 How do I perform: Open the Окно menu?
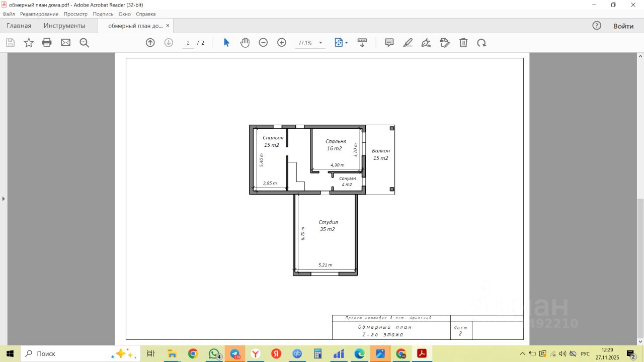point(125,14)
